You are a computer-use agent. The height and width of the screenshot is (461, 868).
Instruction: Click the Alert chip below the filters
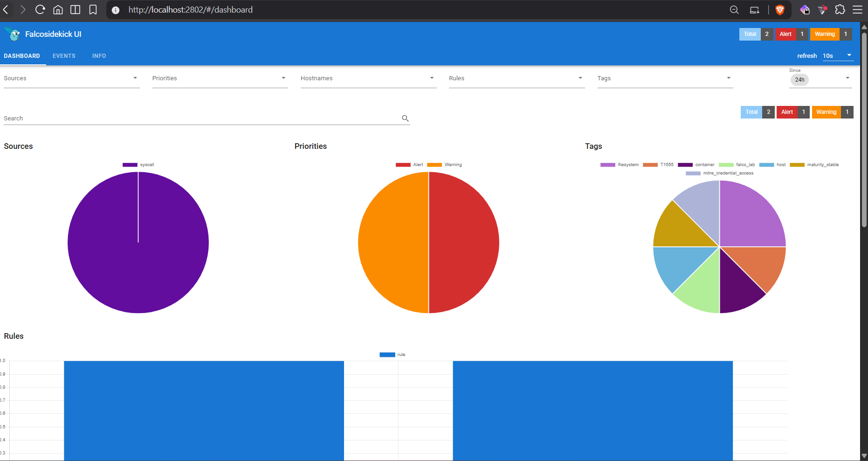[x=793, y=112]
